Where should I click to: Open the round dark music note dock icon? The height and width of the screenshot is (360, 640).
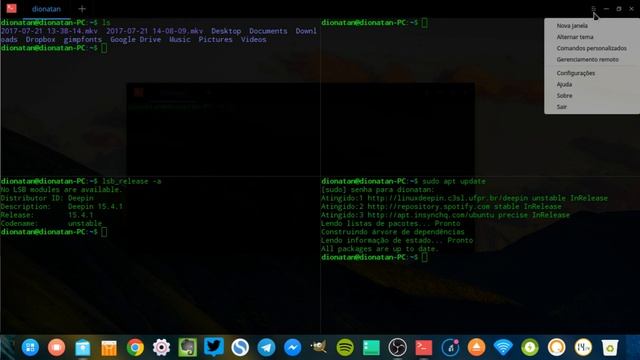[450, 348]
